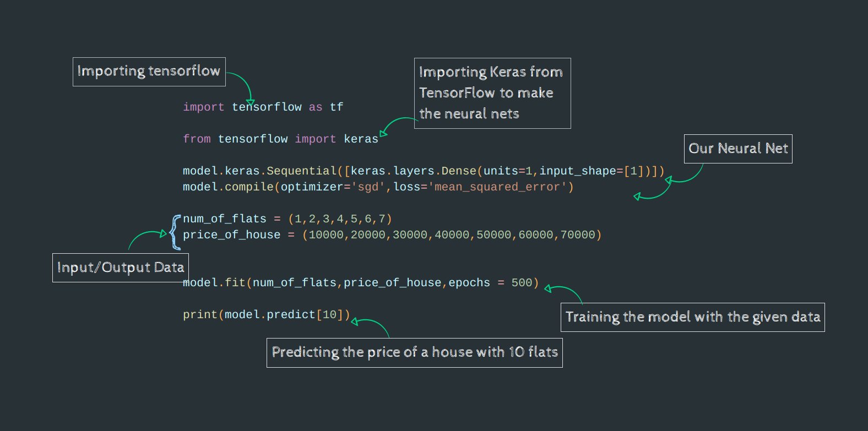Select the "Input/Output Data" label box
This screenshot has height=431, width=868.
click(120, 268)
